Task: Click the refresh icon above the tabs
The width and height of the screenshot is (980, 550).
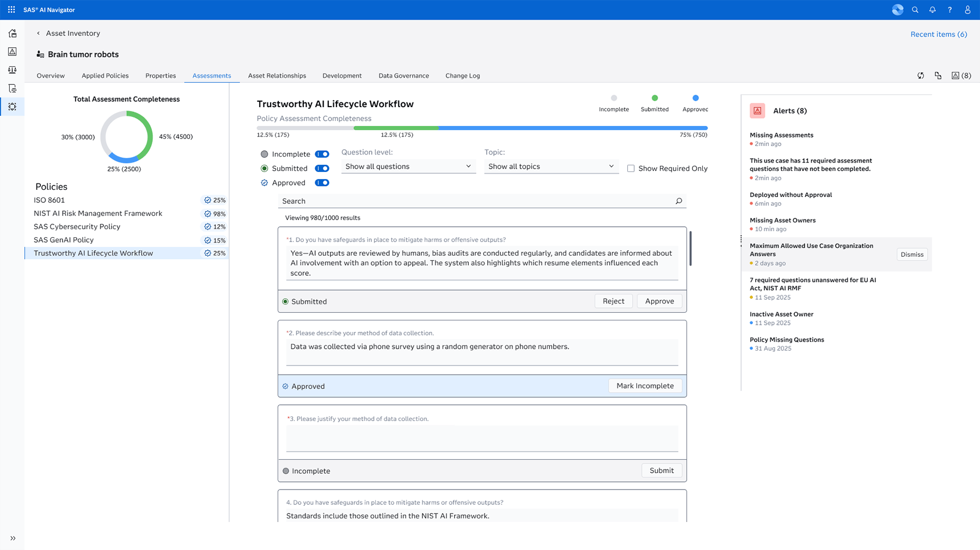Action: 920,76
